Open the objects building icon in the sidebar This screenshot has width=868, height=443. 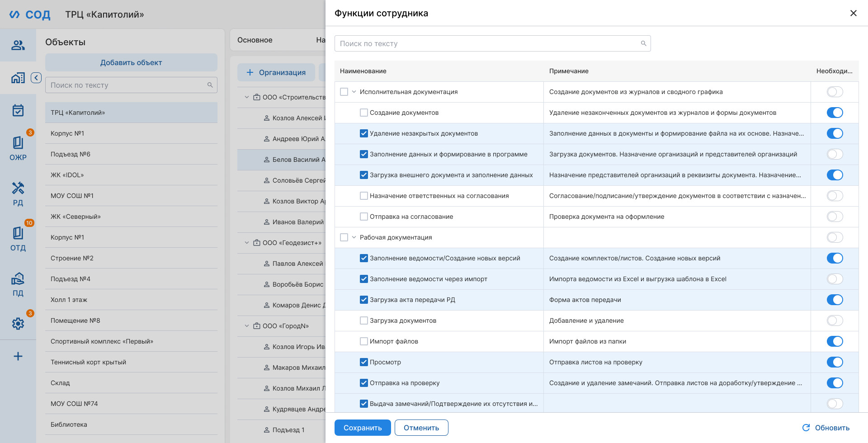(x=18, y=78)
